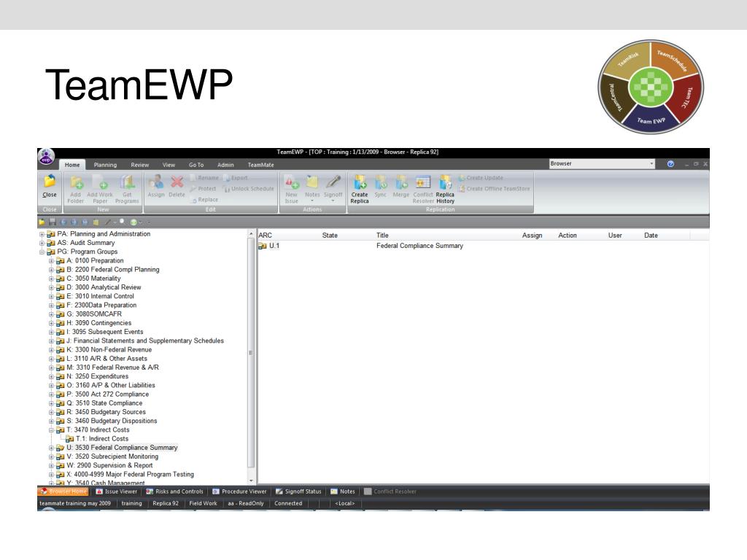Click the Sync replication icon
Screen dimensions: 747x560
tap(381, 182)
